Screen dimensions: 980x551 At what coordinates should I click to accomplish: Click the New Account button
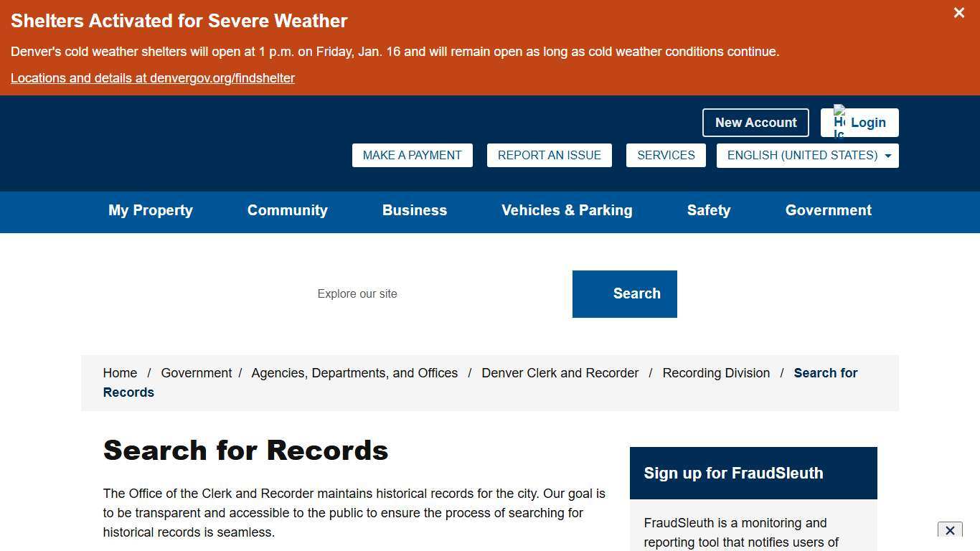point(755,122)
